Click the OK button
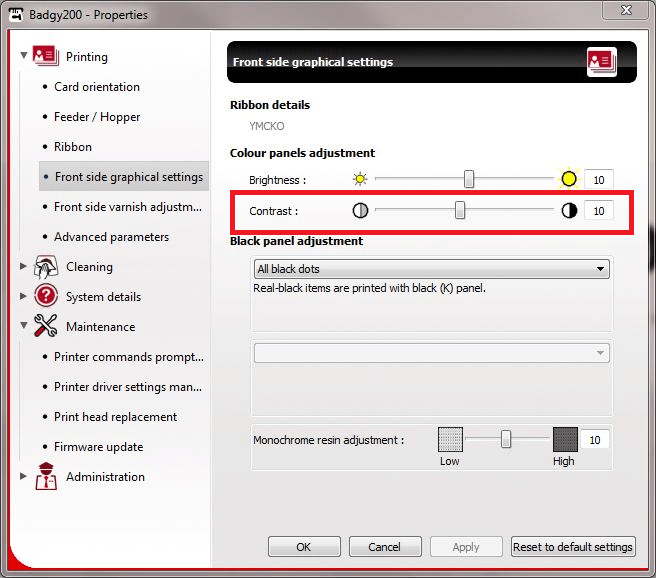The height and width of the screenshot is (578, 656). click(x=304, y=547)
